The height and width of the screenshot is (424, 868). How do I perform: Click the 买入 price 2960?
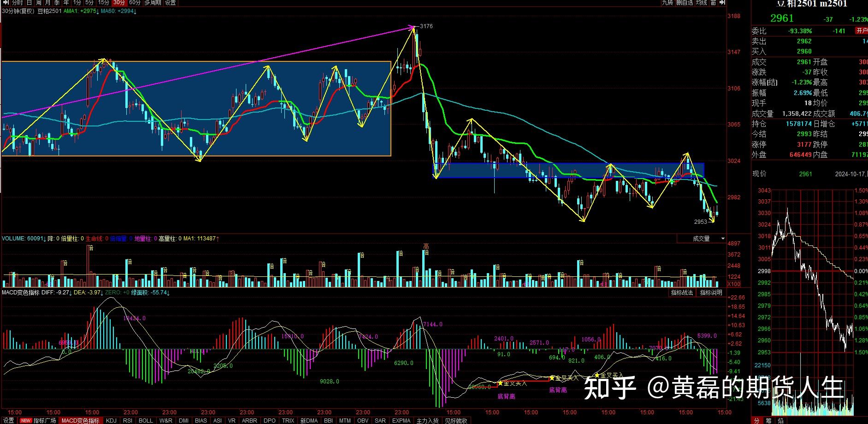click(x=804, y=51)
